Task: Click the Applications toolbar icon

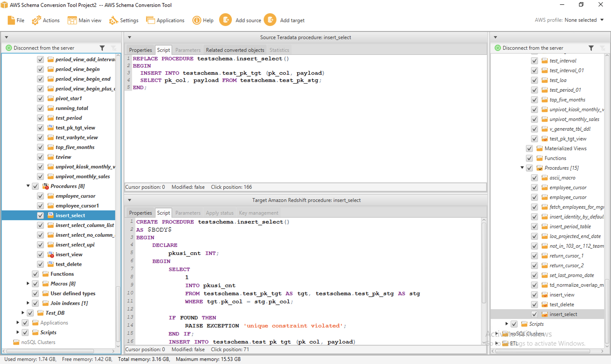Action: coord(150,20)
